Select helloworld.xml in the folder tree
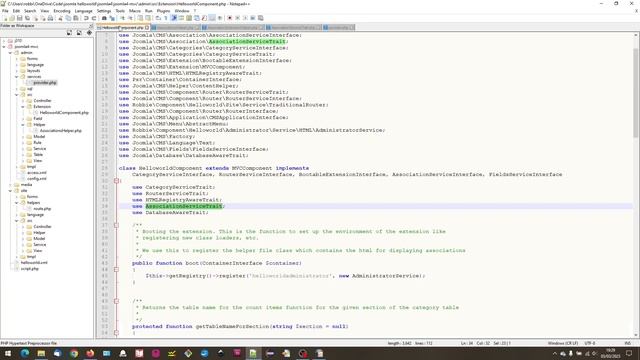Image resolution: width=640 pixels, height=360 pixels. 34,262
